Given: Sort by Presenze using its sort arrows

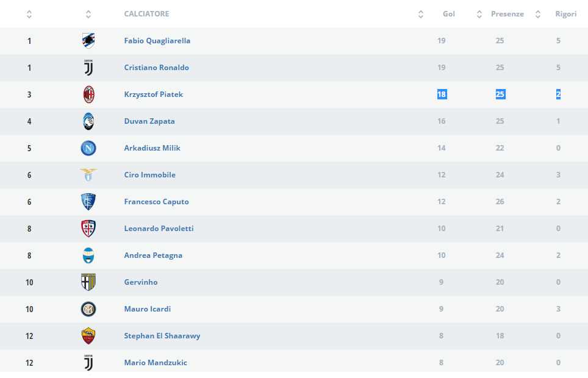Looking at the screenshot, I should click(479, 14).
